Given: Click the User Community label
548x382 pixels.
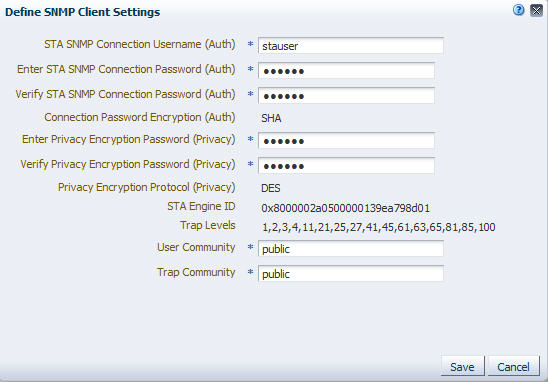Looking at the screenshot, I should click(196, 247).
